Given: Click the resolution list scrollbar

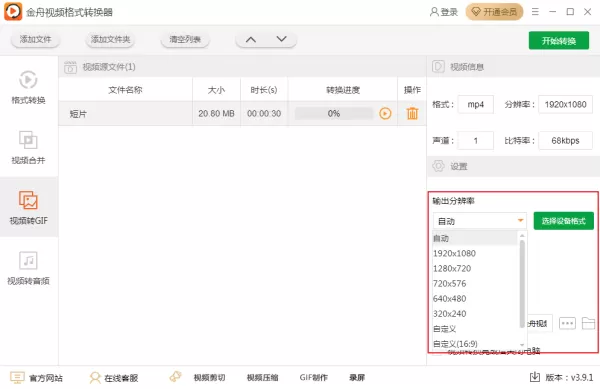Looking at the screenshot, I should [522, 284].
